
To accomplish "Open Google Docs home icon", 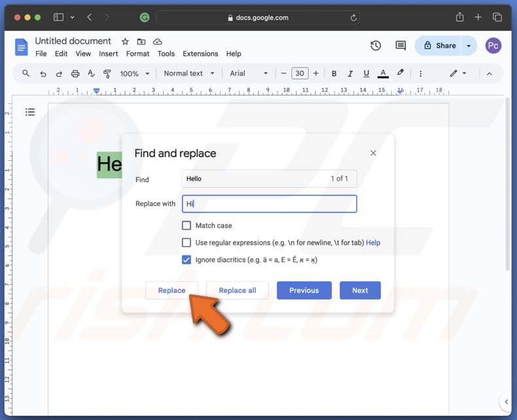I will (22, 47).
